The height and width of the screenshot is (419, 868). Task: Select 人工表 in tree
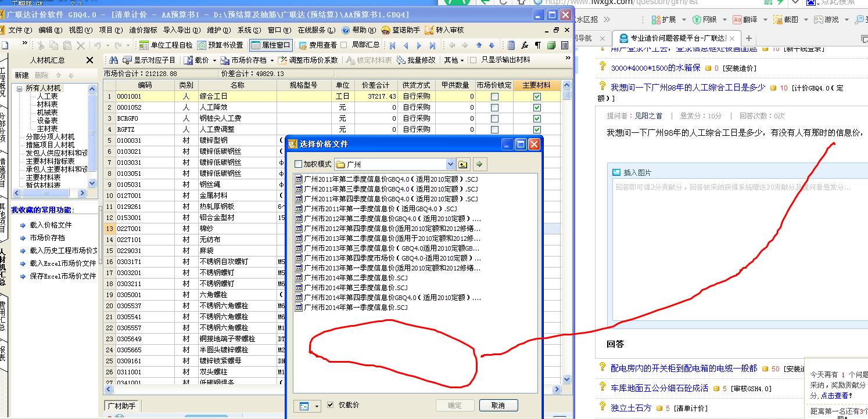pyautogui.click(x=47, y=96)
